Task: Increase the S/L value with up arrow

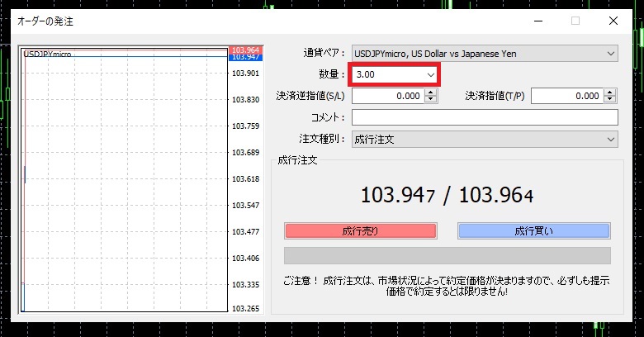Action: (x=431, y=93)
